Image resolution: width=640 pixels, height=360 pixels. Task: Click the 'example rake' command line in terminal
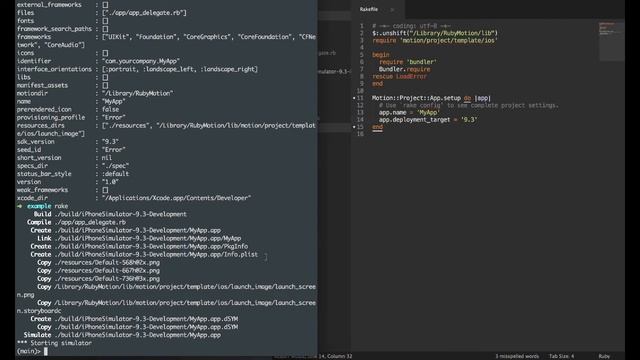(x=43, y=206)
